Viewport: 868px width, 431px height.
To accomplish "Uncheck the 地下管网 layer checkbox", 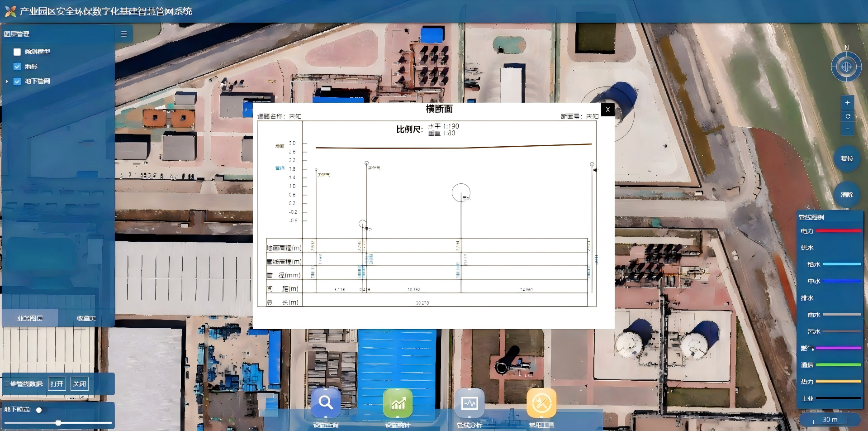I will coord(17,81).
